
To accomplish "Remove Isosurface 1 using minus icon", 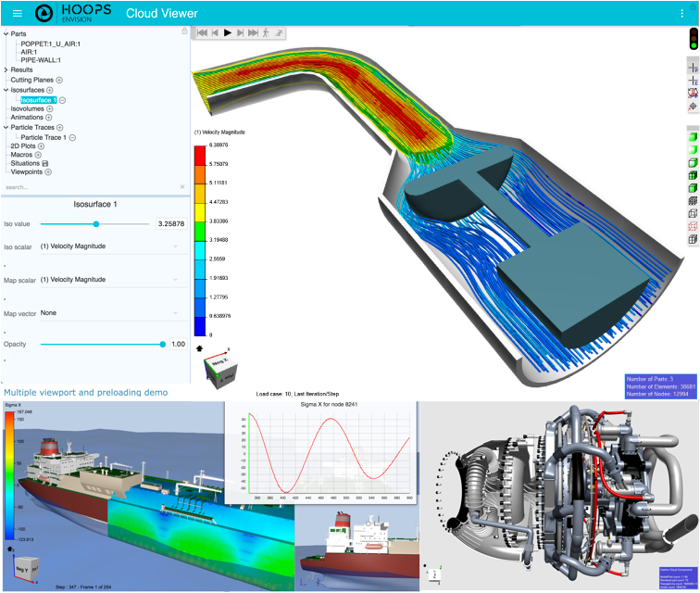I will [x=63, y=99].
